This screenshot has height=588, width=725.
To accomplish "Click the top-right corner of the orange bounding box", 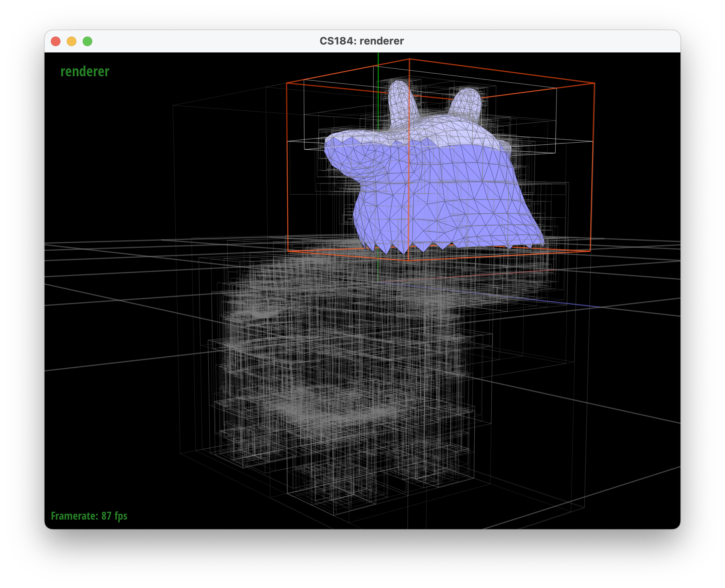I will [x=594, y=83].
